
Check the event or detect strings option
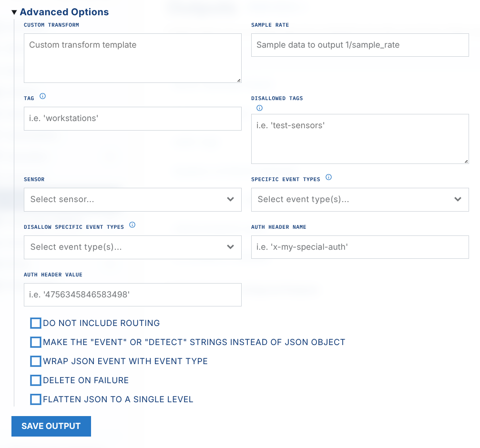[36, 342]
